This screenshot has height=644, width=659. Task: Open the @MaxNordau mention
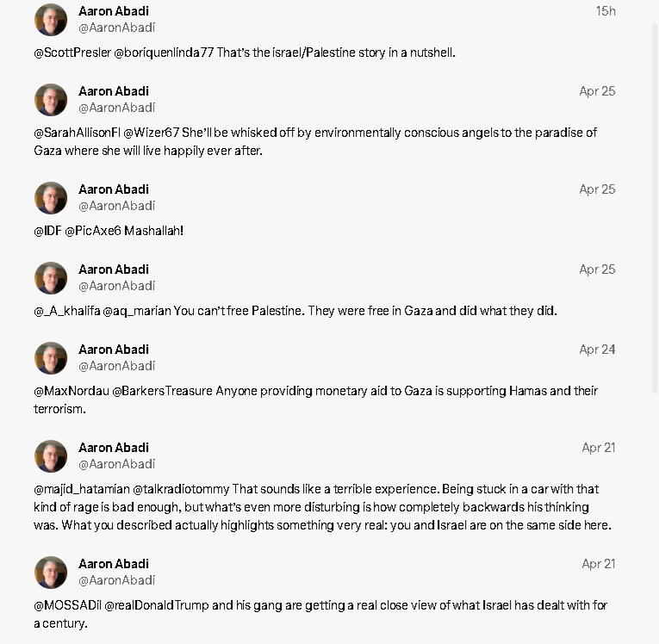coord(71,391)
